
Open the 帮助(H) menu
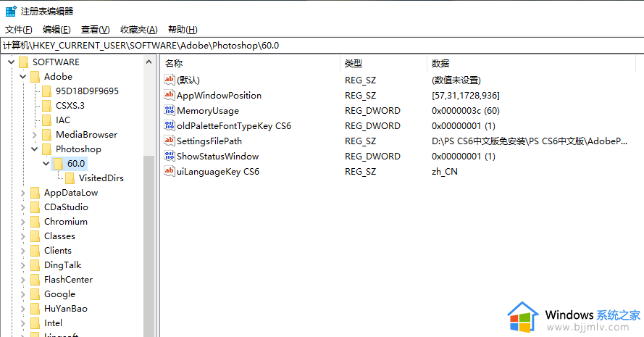[x=183, y=30]
